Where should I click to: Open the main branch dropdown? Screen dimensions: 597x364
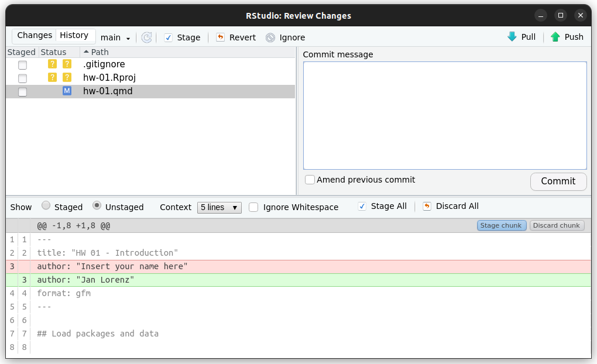[115, 37]
